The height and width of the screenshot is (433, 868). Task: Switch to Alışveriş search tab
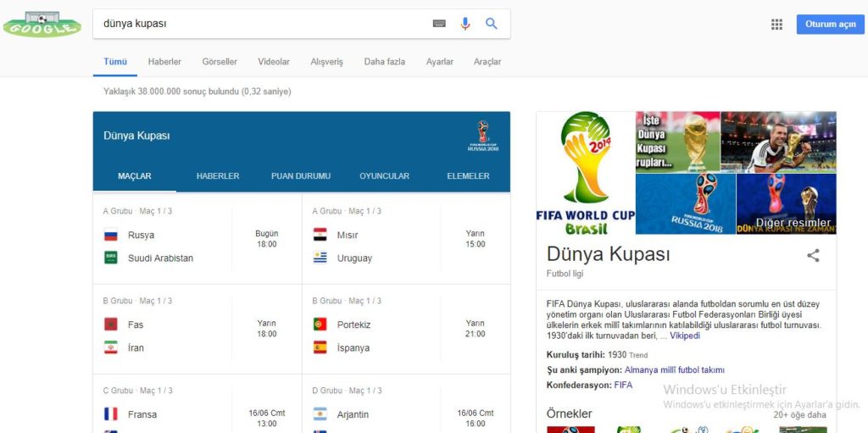click(326, 62)
